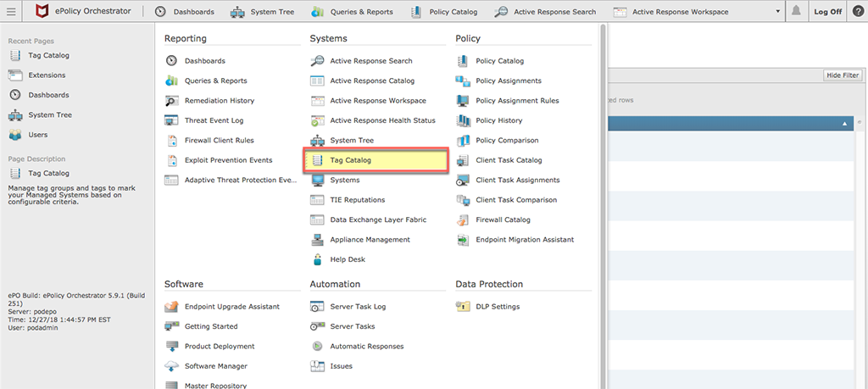Click the Policy Comparison icon
This screenshot has height=389, width=868.
point(462,140)
